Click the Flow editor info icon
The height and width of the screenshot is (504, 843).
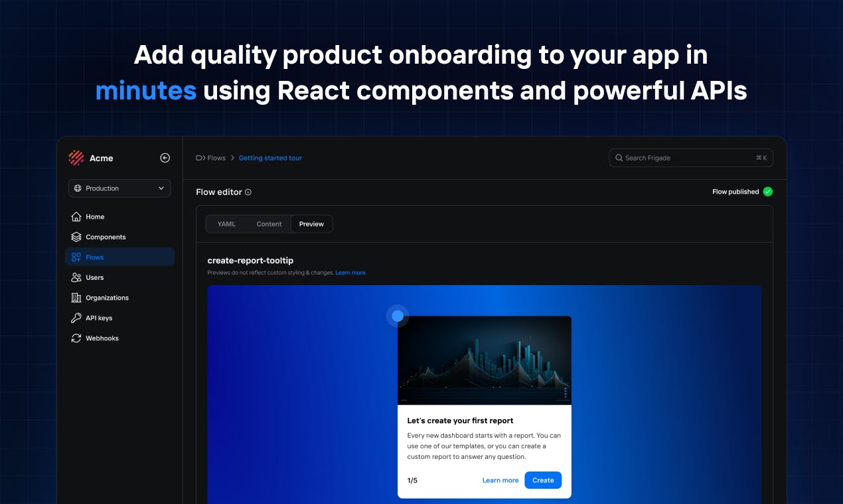tap(248, 192)
